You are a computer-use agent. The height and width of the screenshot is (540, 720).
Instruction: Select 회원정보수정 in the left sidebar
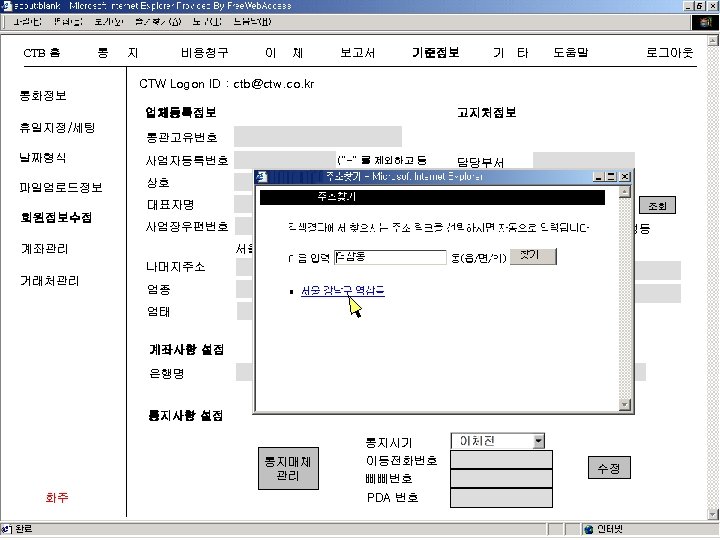coord(56,218)
